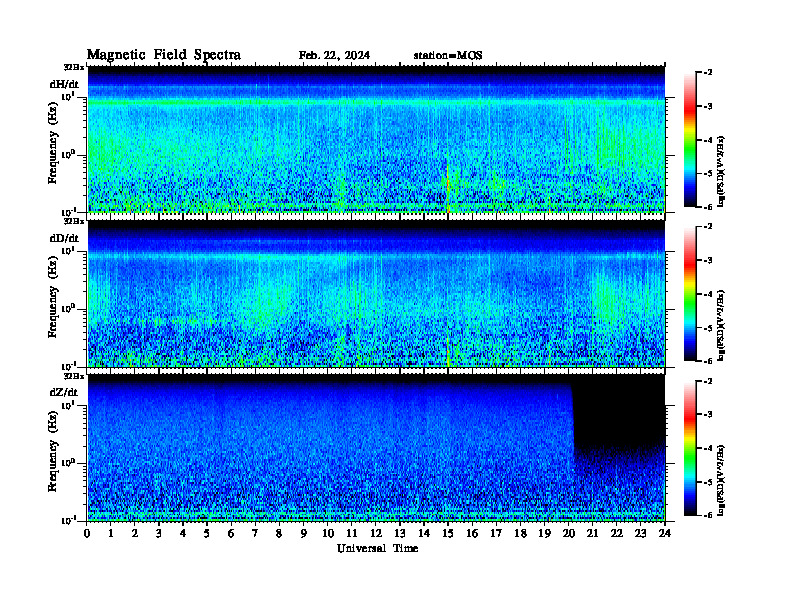Viewport: 792px width, 612px height.
Task: Click hour '18' tick label on time axis
Action: pyautogui.click(x=520, y=533)
